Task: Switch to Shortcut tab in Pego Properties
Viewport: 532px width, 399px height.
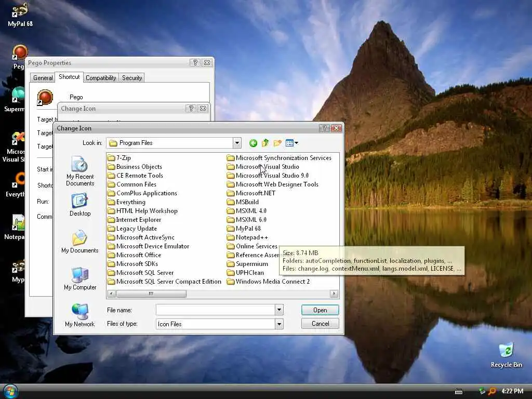Action: pyautogui.click(x=69, y=77)
